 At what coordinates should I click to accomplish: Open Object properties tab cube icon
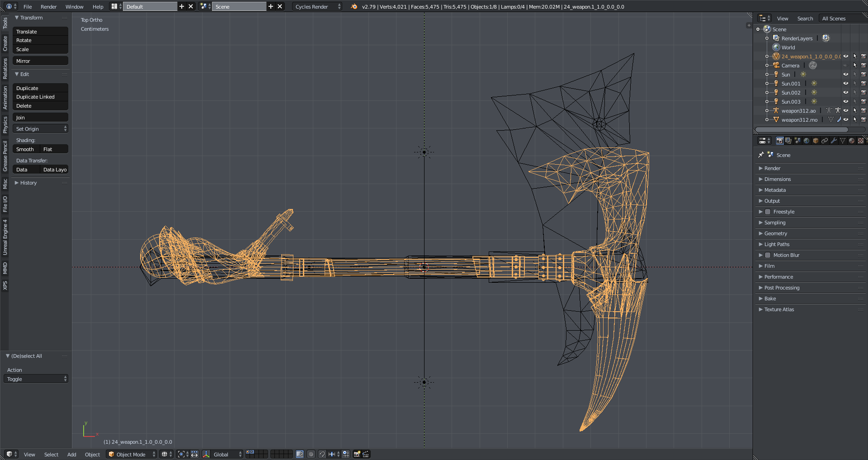816,141
